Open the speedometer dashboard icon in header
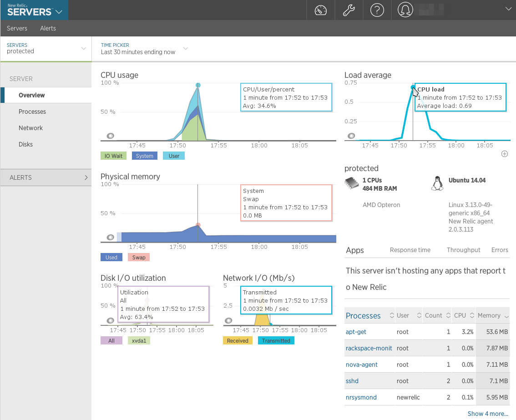This screenshot has width=516, height=420. (x=320, y=10)
